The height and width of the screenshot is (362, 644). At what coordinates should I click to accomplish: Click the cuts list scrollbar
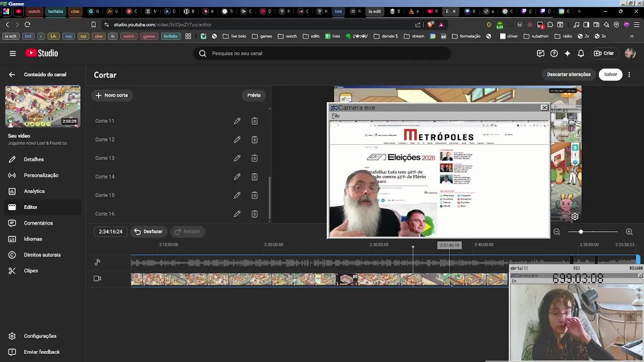pos(270,199)
